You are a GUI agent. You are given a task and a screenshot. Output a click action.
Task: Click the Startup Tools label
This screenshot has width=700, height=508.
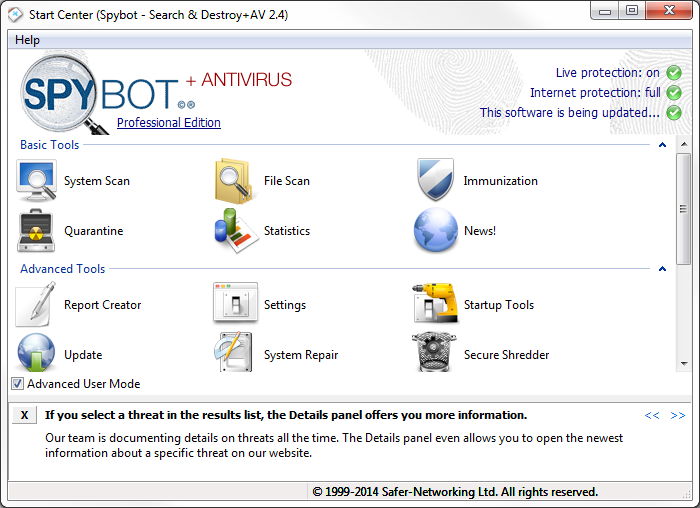[499, 305]
